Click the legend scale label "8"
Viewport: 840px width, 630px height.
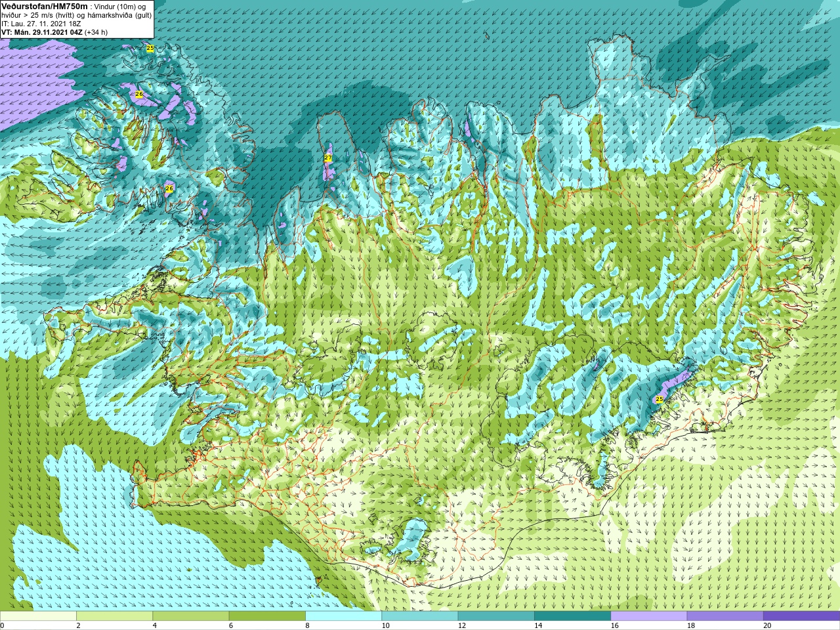pos(307,625)
